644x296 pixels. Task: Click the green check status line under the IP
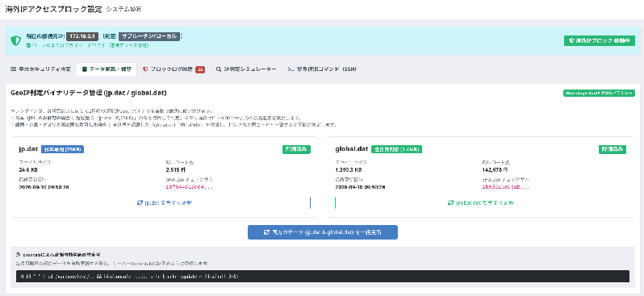tap(87, 46)
